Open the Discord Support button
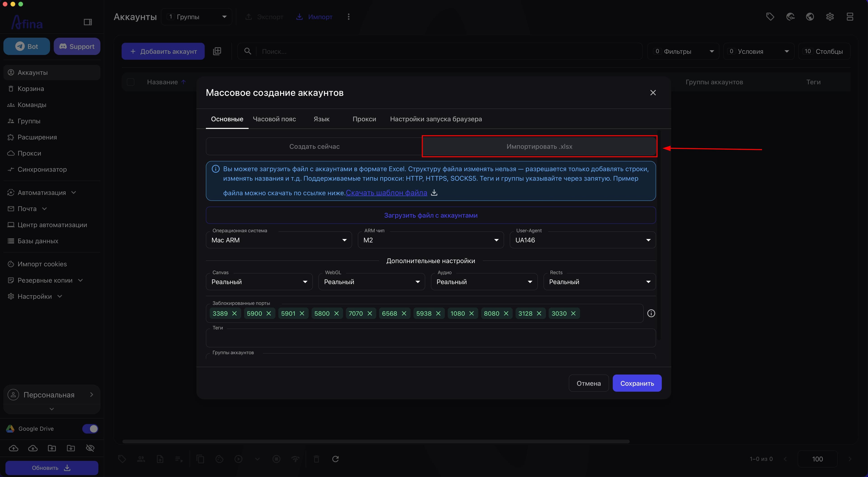The height and width of the screenshot is (477, 868). (77, 47)
